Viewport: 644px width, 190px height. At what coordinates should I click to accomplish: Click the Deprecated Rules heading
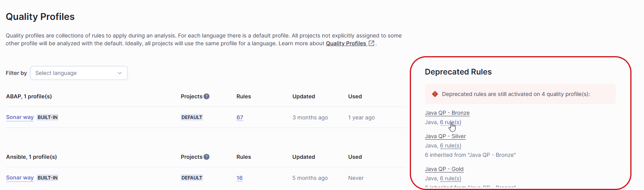458,72
